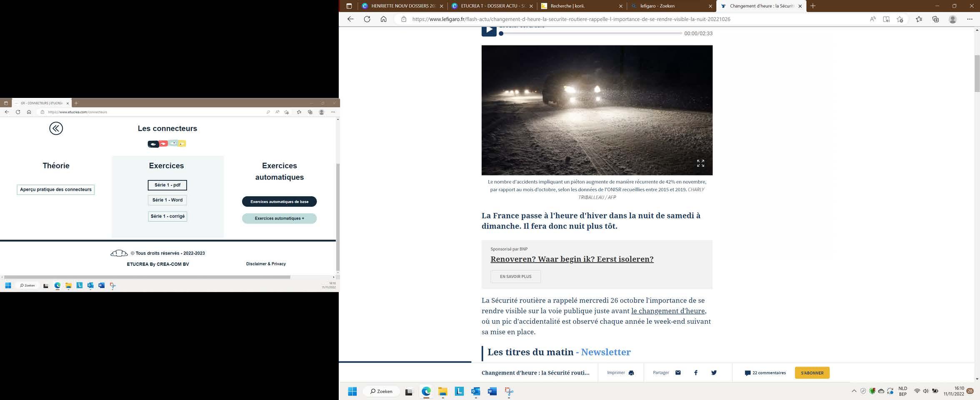The width and height of the screenshot is (980, 400).
Task: Open Série 1 - Word exercise
Action: [x=167, y=200]
